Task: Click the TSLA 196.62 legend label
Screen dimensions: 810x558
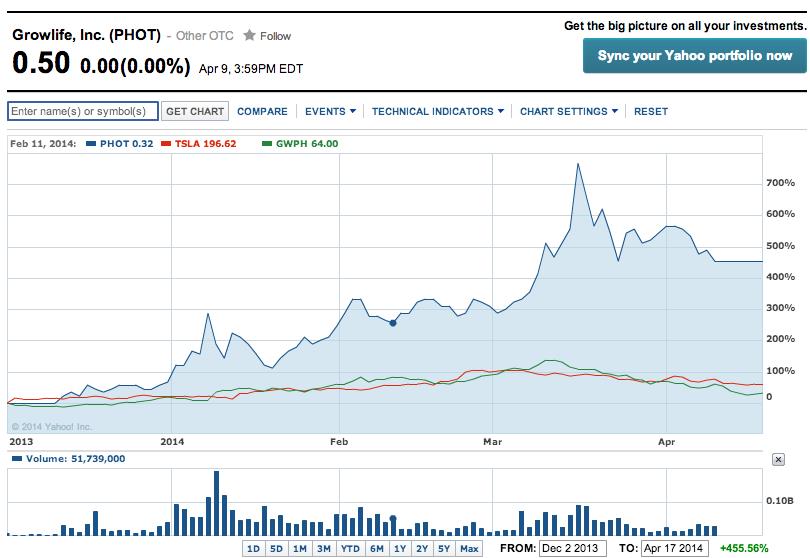Action: click(x=205, y=144)
